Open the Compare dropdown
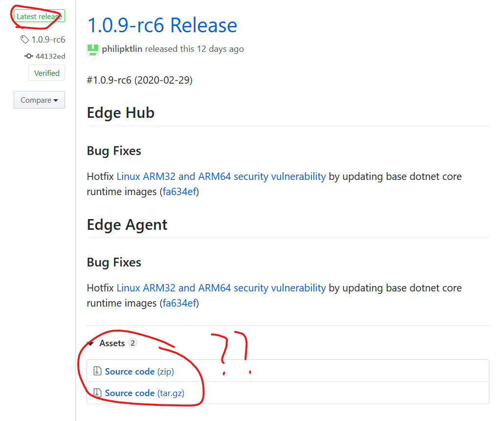Screen dimensions: 504x421 click(x=39, y=100)
